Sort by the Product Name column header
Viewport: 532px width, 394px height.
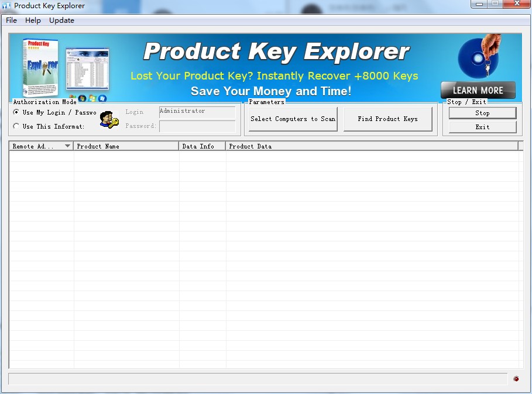tap(125, 146)
